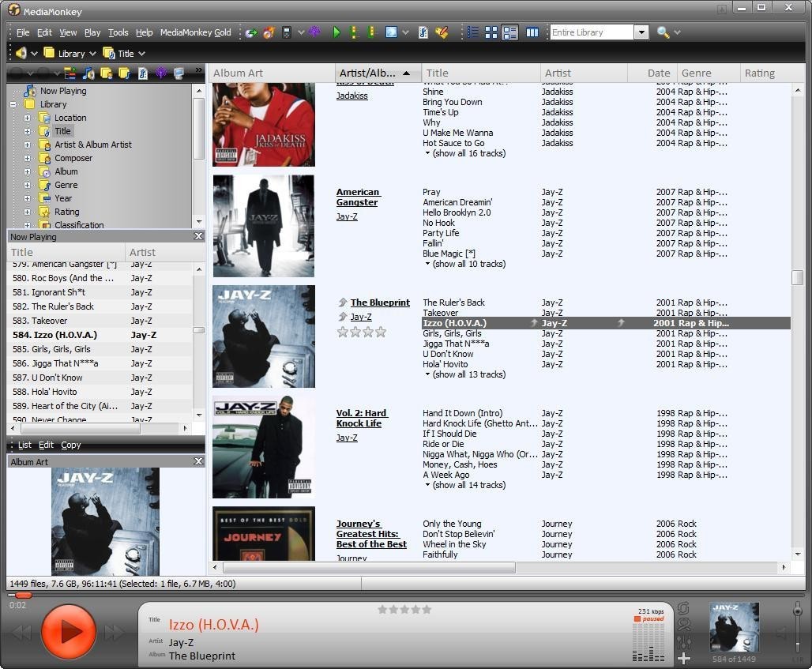Click the tree toolbar music note icon
The height and width of the screenshot is (669, 812).
(x=88, y=73)
